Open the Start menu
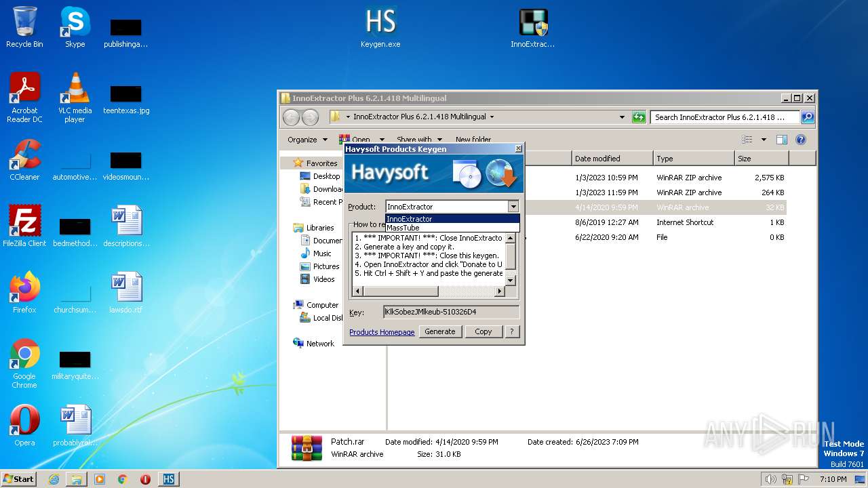Image resolution: width=868 pixels, height=488 pixels. (x=18, y=479)
